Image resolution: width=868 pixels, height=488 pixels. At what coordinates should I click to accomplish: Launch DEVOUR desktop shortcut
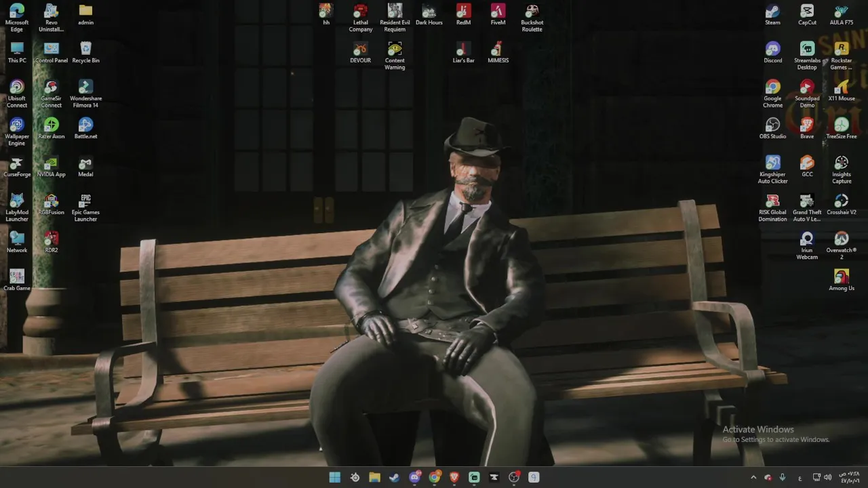pos(361,52)
